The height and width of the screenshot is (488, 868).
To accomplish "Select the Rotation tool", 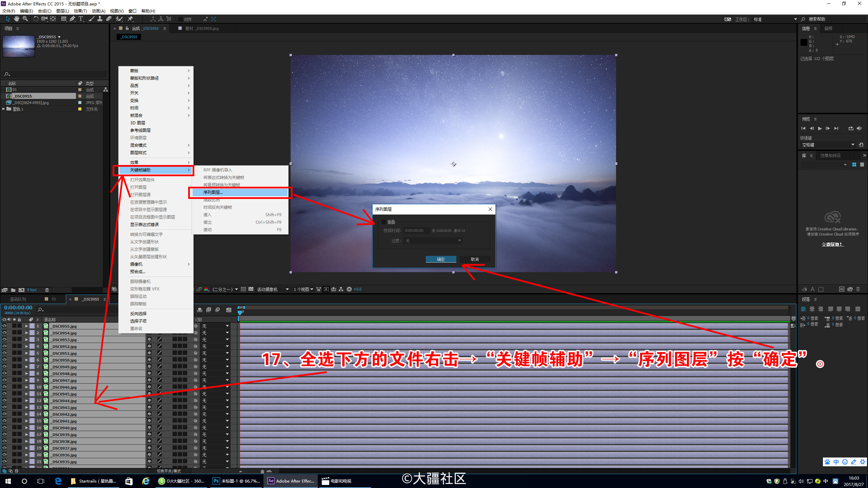I will click(36, 19).
